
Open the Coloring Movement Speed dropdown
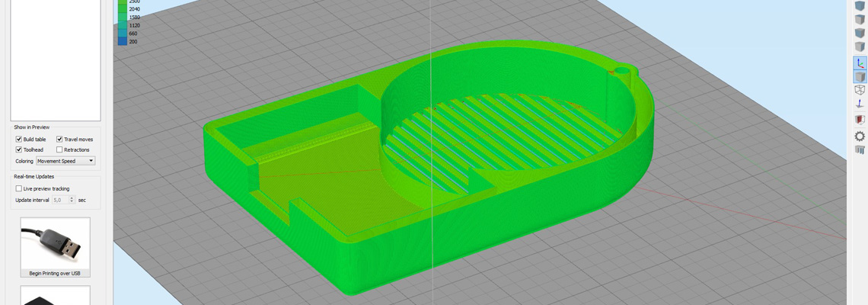[65, 161]
